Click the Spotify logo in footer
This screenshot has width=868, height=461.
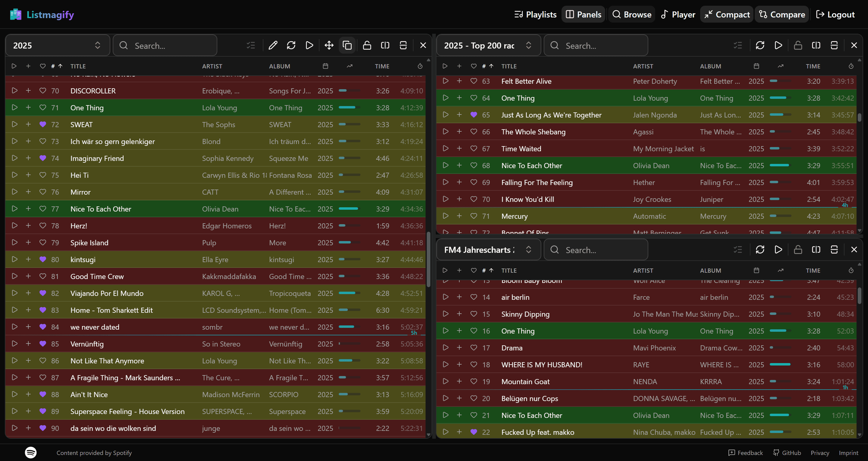coord(31,453)
